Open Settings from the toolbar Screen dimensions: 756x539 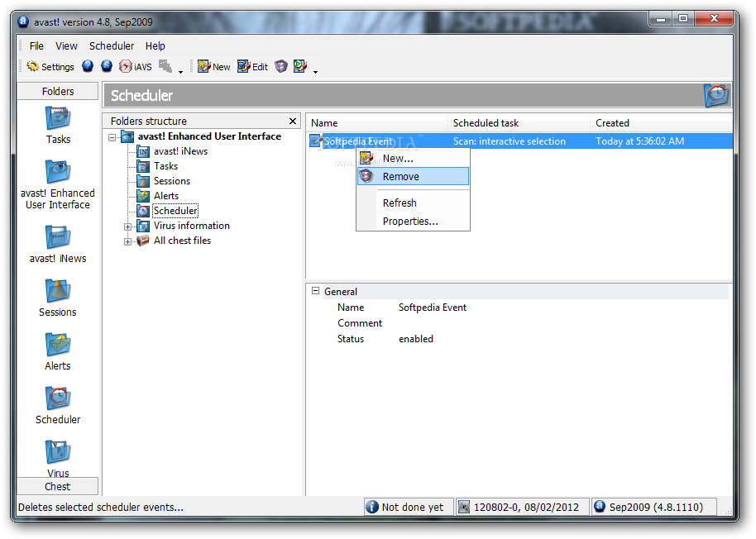tap(50, 66)
